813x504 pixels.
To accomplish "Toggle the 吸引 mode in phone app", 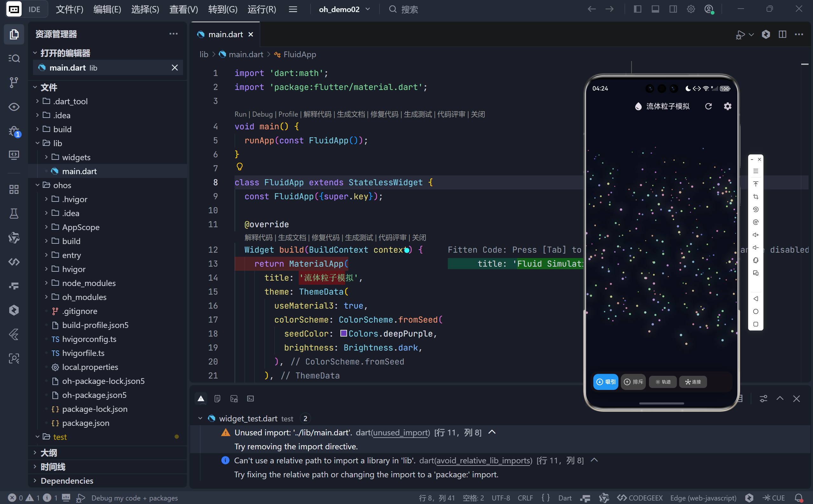I will pyautogui.click(x=606, y=382).
